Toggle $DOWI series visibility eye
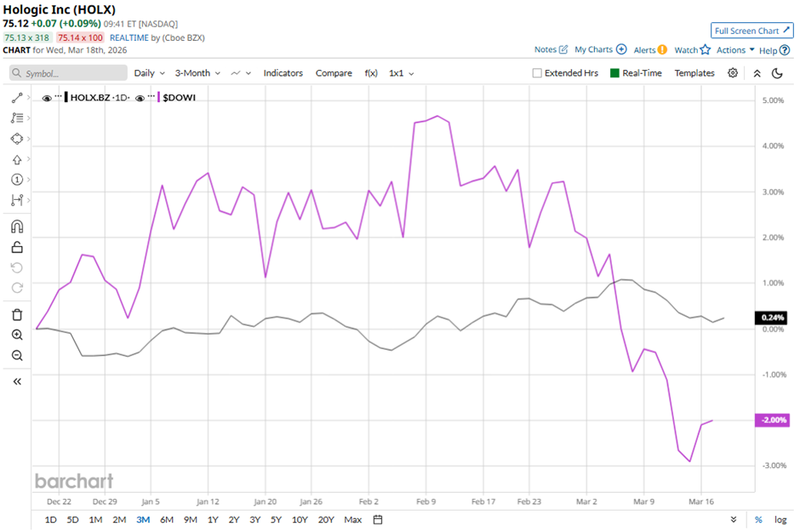This screenshot has height=532, width=800. coord(140,98)
